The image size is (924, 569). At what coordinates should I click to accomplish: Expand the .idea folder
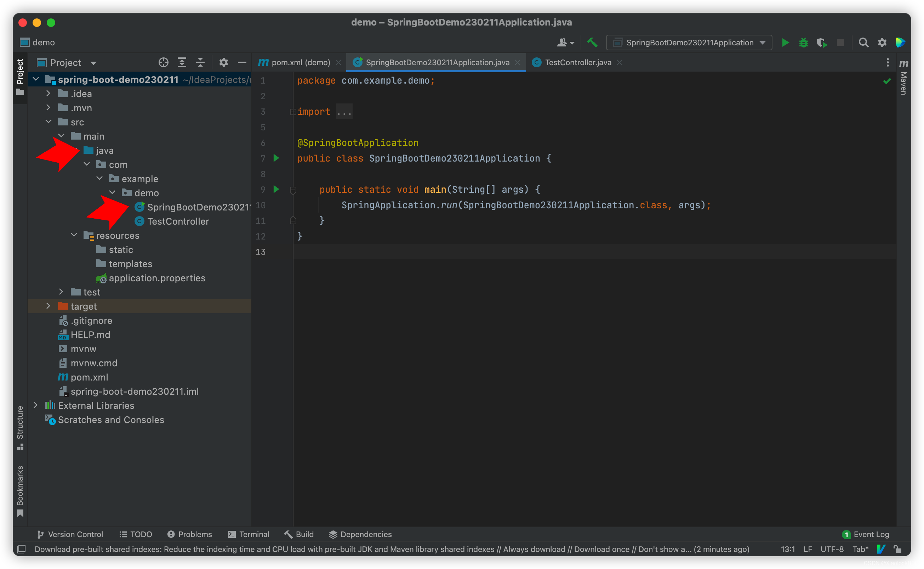point(48,93)
